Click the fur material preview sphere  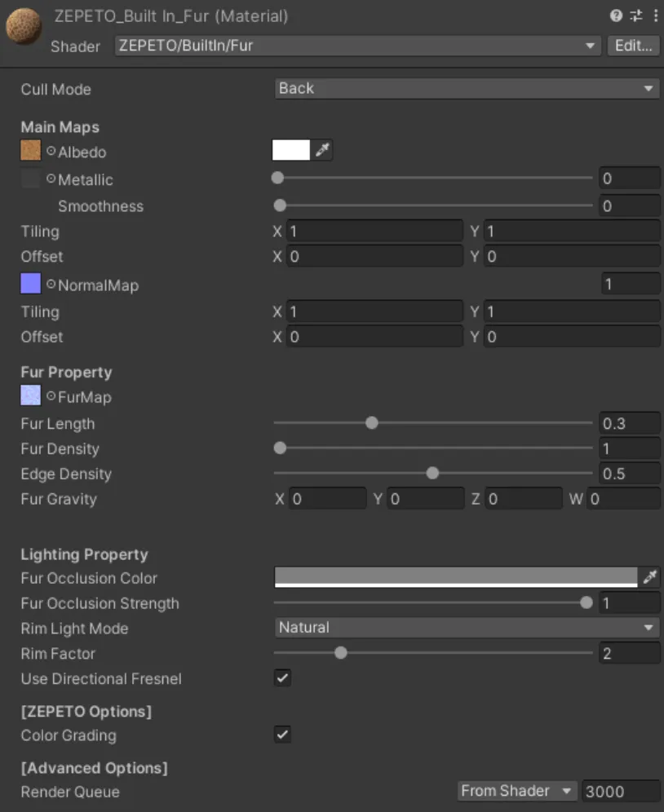pos(24,26)
